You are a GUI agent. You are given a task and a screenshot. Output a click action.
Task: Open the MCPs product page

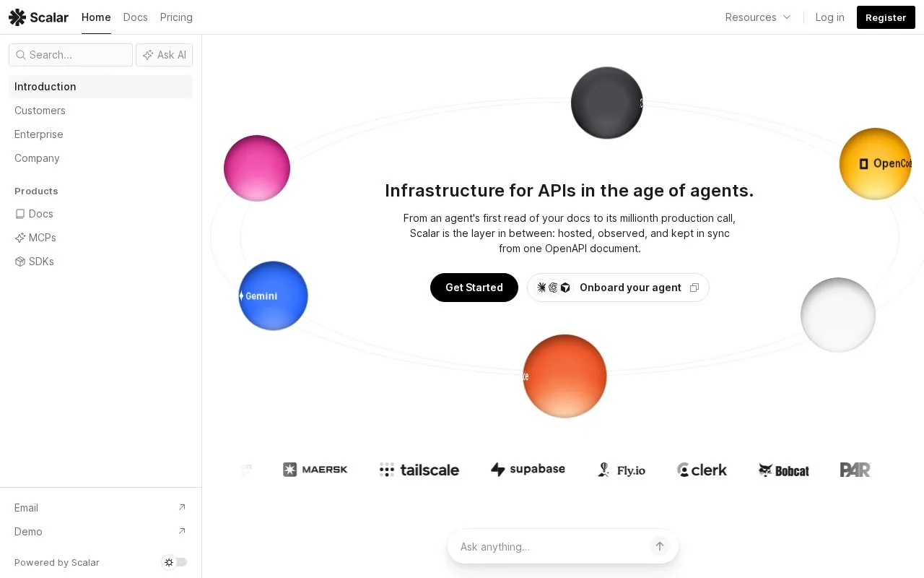click(x=100, y=238)
